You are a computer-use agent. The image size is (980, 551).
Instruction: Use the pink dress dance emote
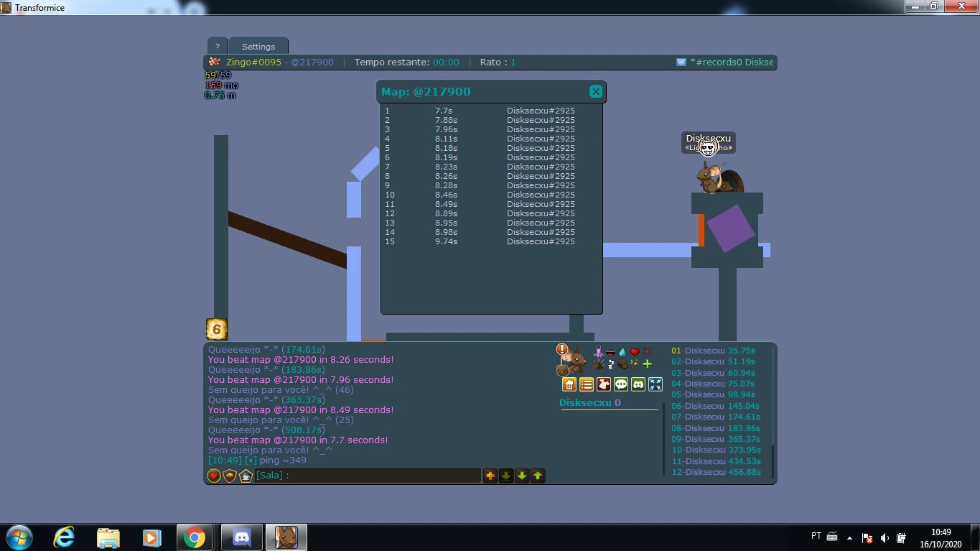pyautogui.click(x=598, y=352)
